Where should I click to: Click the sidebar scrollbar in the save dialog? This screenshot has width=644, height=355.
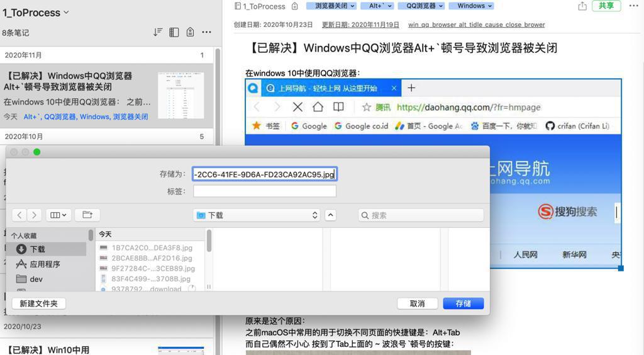pos(91,235)
